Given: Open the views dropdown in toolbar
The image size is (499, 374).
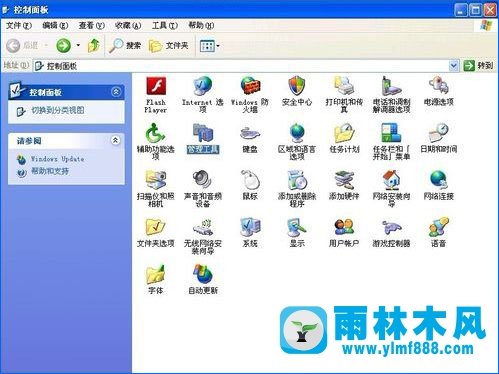Looking at the screenshot, I should (x=210, y=46).
